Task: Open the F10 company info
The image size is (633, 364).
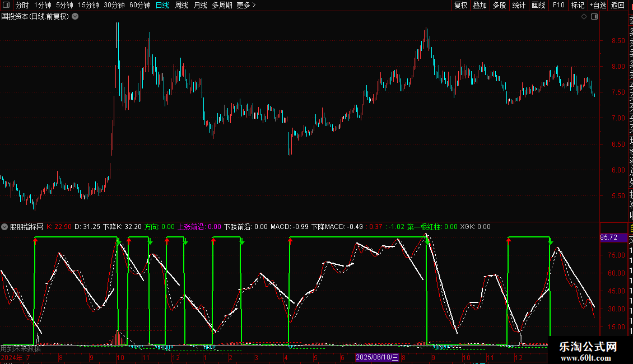Action: (558, 5)
